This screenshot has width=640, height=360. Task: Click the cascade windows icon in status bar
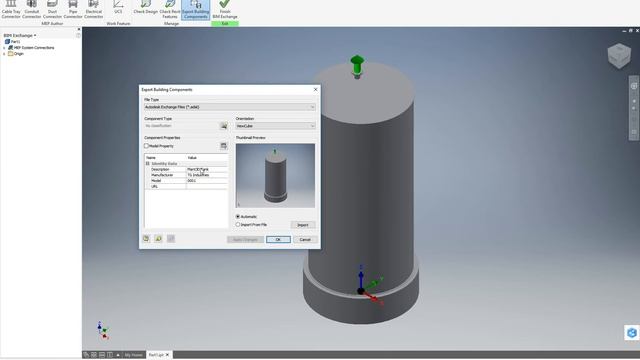[86, 355]
